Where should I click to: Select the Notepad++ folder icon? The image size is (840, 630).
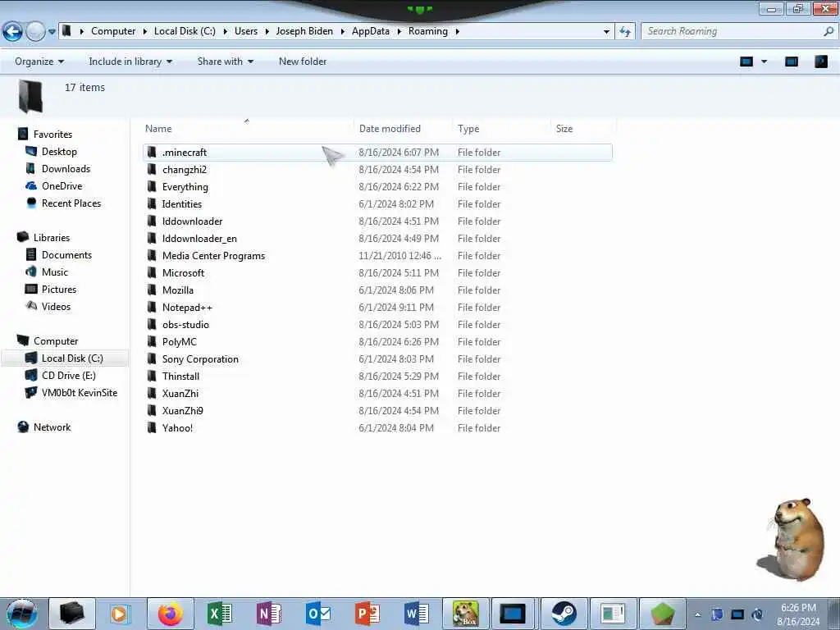coord(152,307)
